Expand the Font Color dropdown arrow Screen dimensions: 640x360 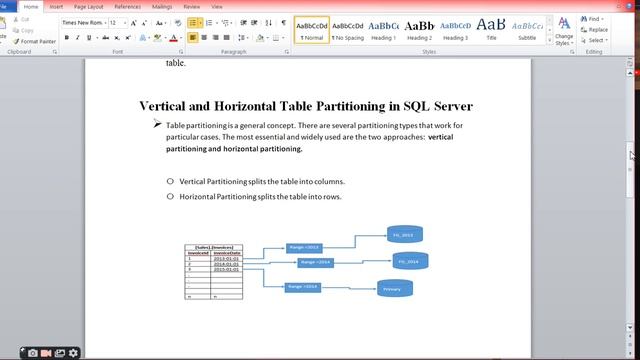click(181, 38)
